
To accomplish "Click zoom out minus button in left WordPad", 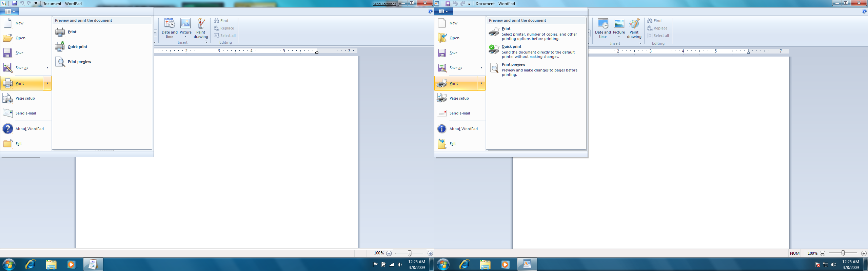I will [x=389, y=253].
